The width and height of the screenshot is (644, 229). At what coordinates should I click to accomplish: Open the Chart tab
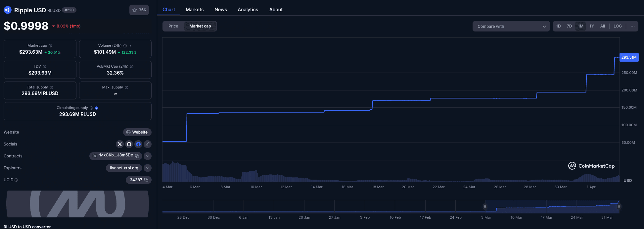click(169, 10)
